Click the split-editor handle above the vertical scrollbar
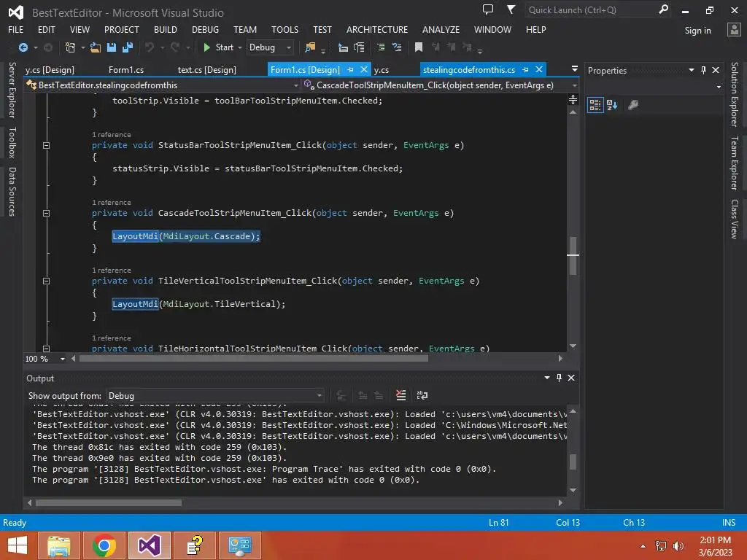The height and width of the screenshot is (560, 747). click(573, 99)
